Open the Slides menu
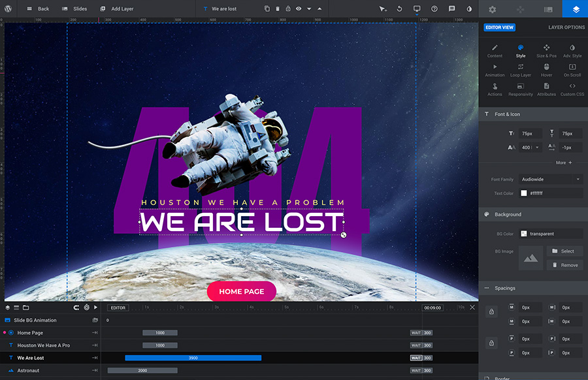Image resolution: width=588 pixels, height=380 pixels. [73, 8]
